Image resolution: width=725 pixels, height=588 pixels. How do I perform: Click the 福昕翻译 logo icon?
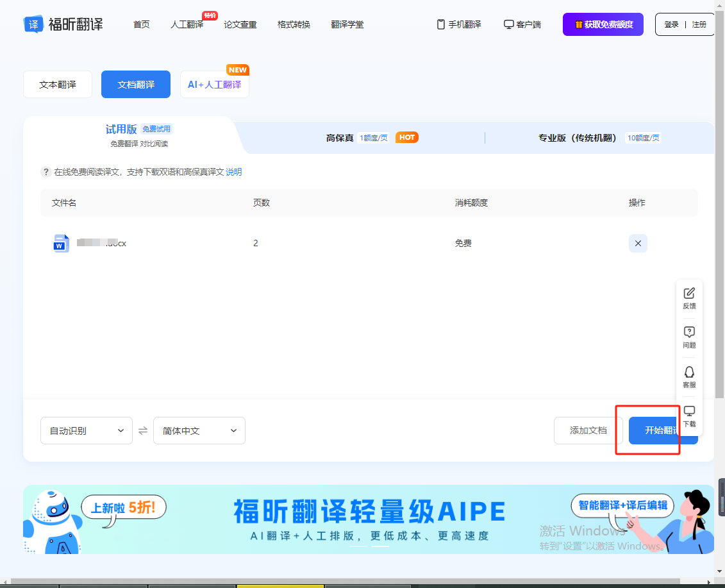33,24
